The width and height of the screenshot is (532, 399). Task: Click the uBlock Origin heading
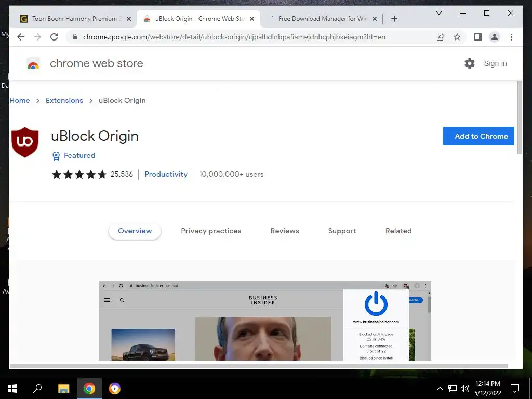point(95,136)
